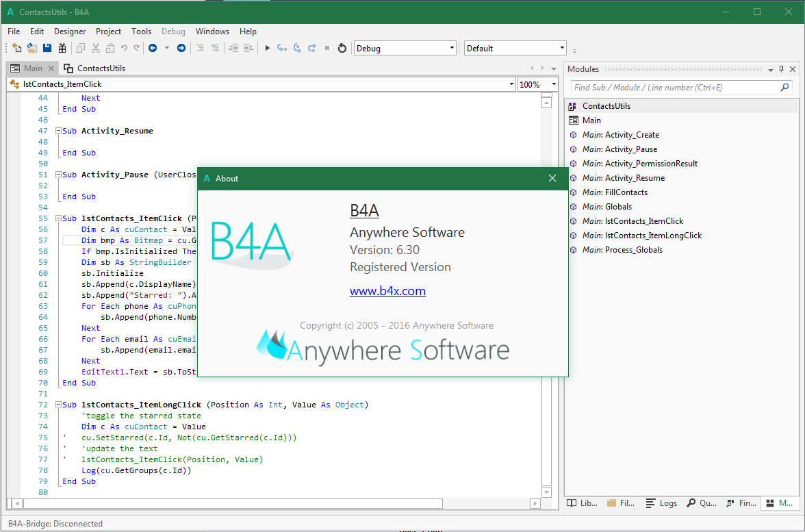
Task: Click the blue Navigate Backward arrow
Action: click(x=152, y=48)
